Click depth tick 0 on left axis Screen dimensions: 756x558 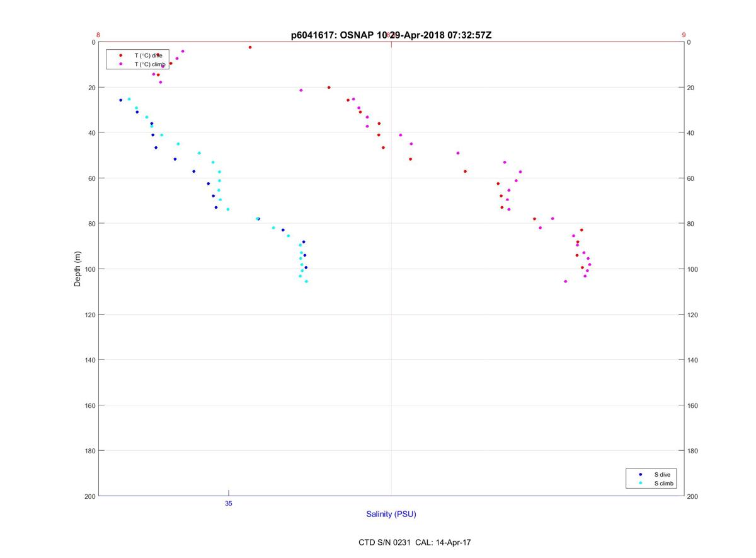pyautogui.click(x=93, y=42)
